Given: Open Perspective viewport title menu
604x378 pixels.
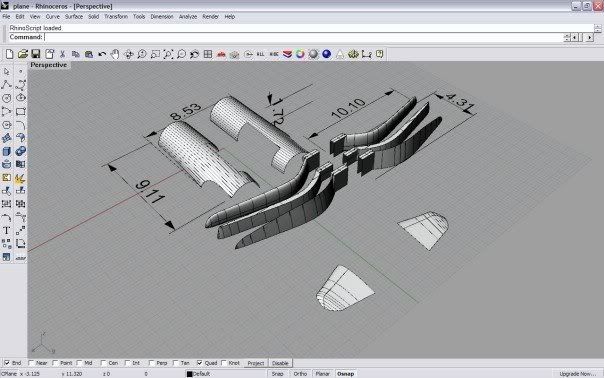Looking at the screenshot, I should coord(49,65).
